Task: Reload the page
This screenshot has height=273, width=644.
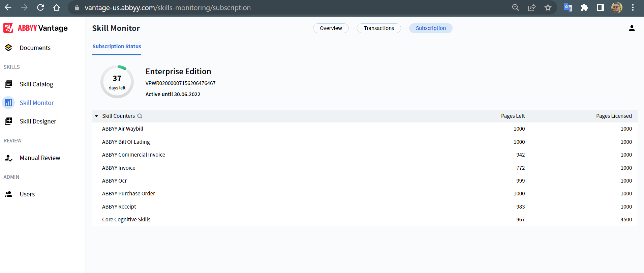Action: tap(40, 7)
